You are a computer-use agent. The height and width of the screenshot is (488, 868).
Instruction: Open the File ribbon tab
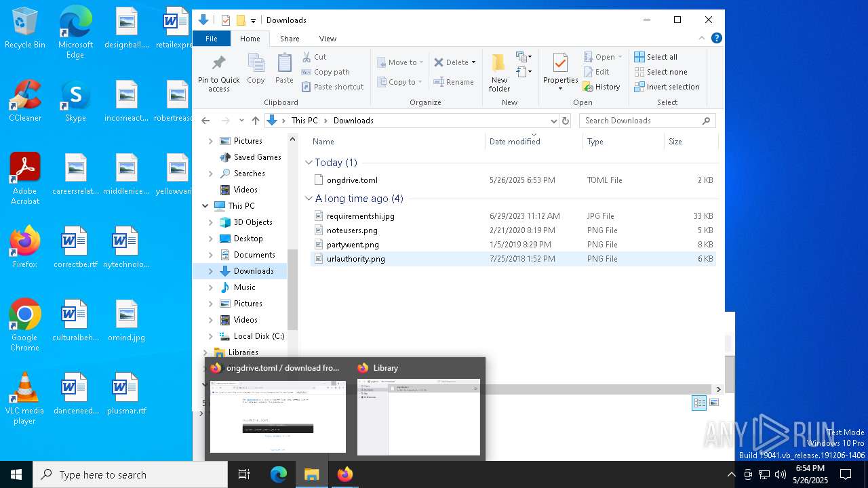point(212,39)
